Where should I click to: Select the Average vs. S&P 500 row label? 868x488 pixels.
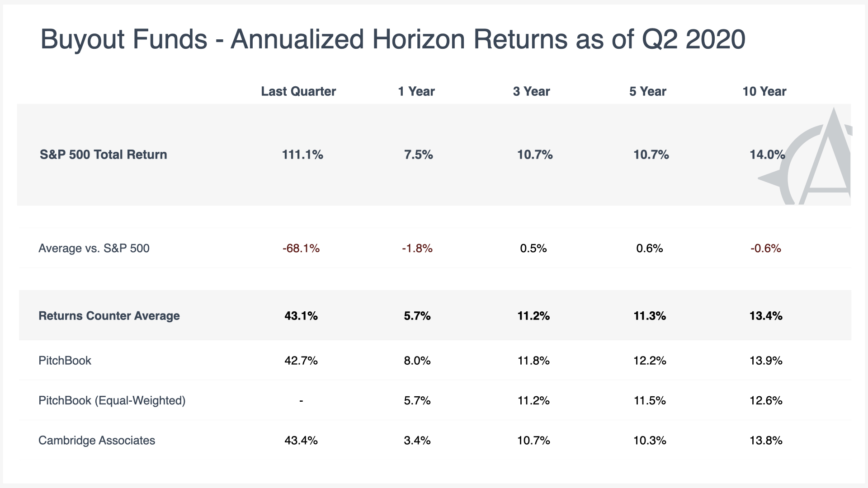pyautogui.click(x=94, y=248)
